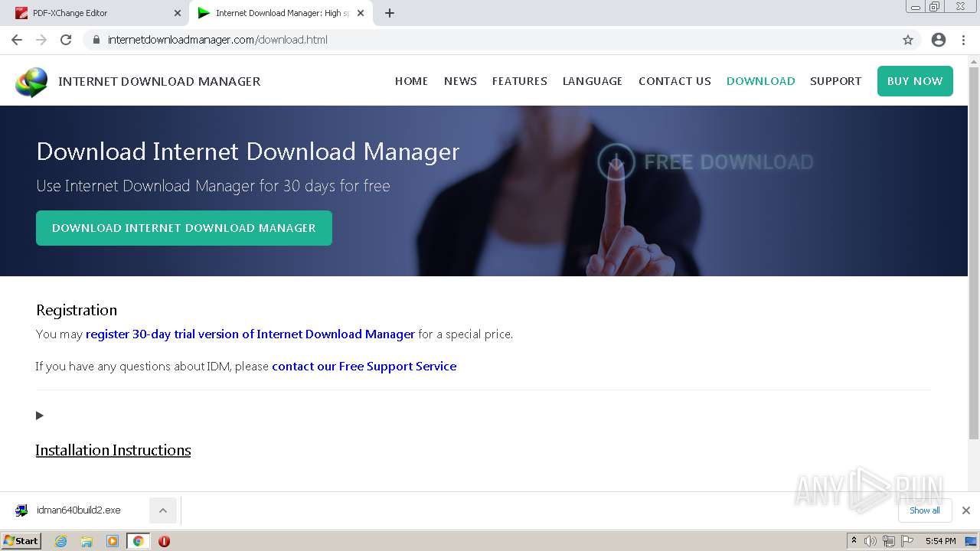Image resolution: width=980 pixels, height=551 pixels.
Task: Launch Internet Explorer from the taskbar
Action: (x=60, y=541)
